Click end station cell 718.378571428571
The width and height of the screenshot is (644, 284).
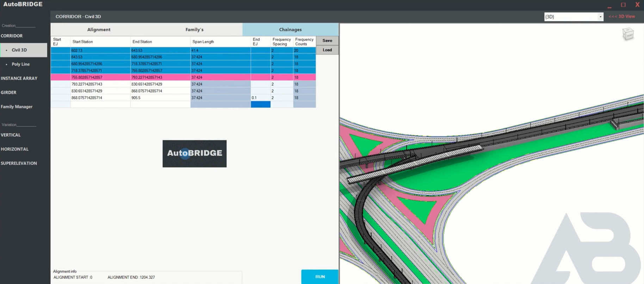coord(160,64)
